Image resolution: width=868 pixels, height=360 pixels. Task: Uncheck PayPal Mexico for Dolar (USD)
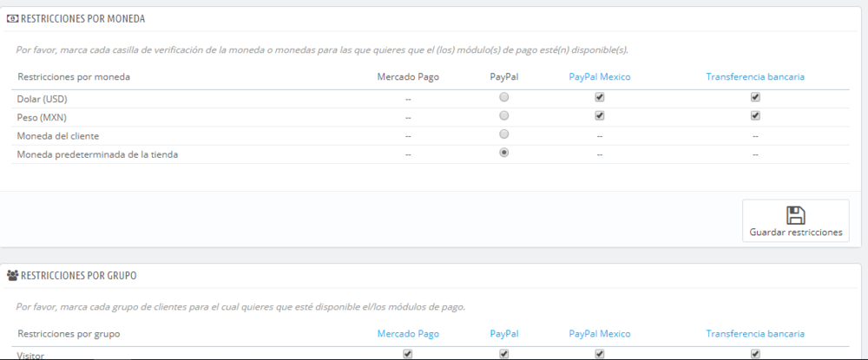[x=600, y=97]
